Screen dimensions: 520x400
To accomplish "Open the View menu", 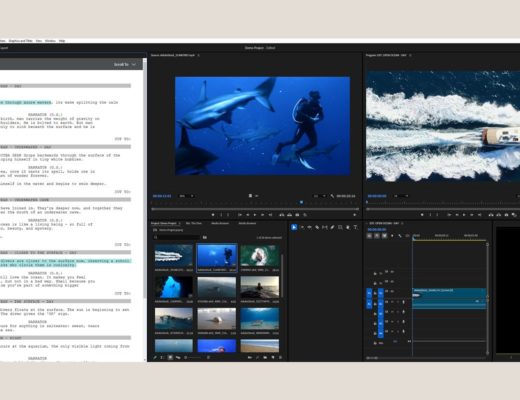I will pos(39,41).
